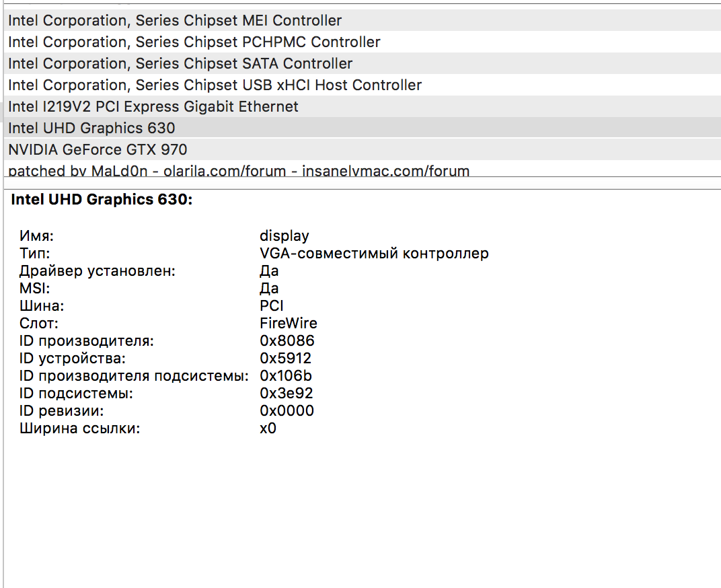721x588 pixels.
Task: Choose Intel I219V2 PCI Express Gigabit Ethernet
Action: (153, 107)
